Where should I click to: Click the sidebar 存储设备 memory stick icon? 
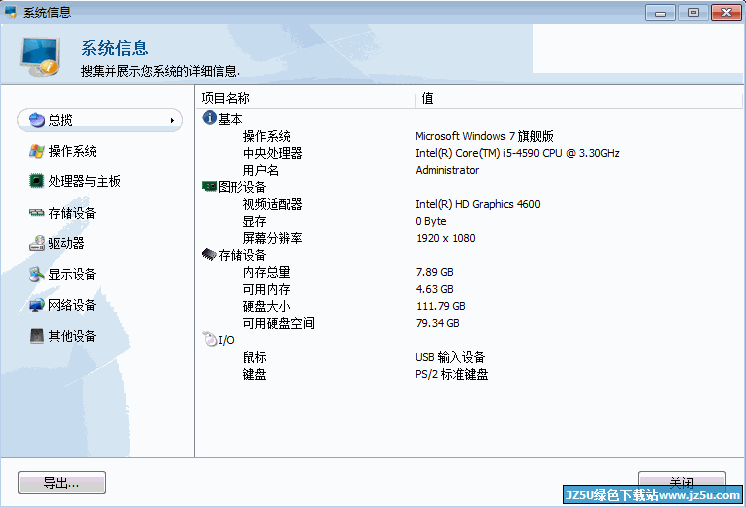click(x=37, y=213)
